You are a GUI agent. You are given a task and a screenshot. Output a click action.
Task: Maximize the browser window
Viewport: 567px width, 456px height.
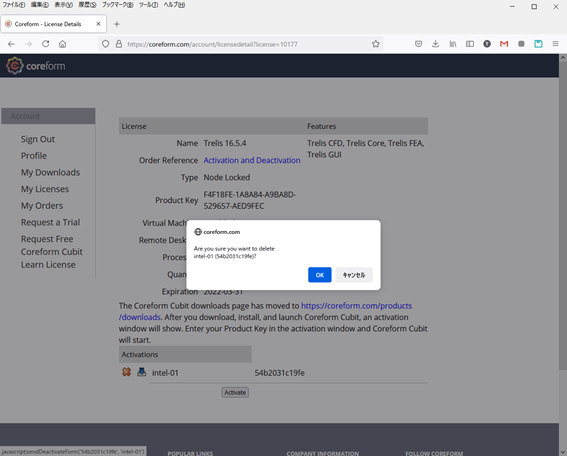(534, 7)
